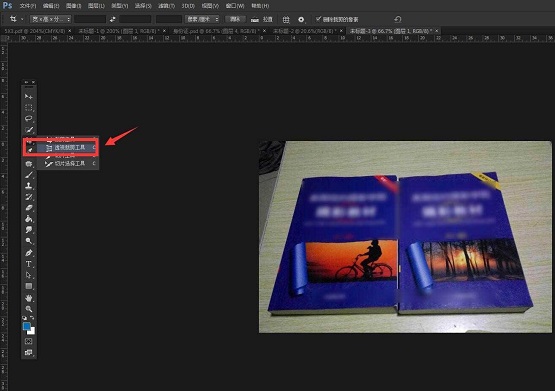The width and height of the screenshot is (555, 391).
Task: Select the Horizontal Type tool
Action: click(29, 264)
